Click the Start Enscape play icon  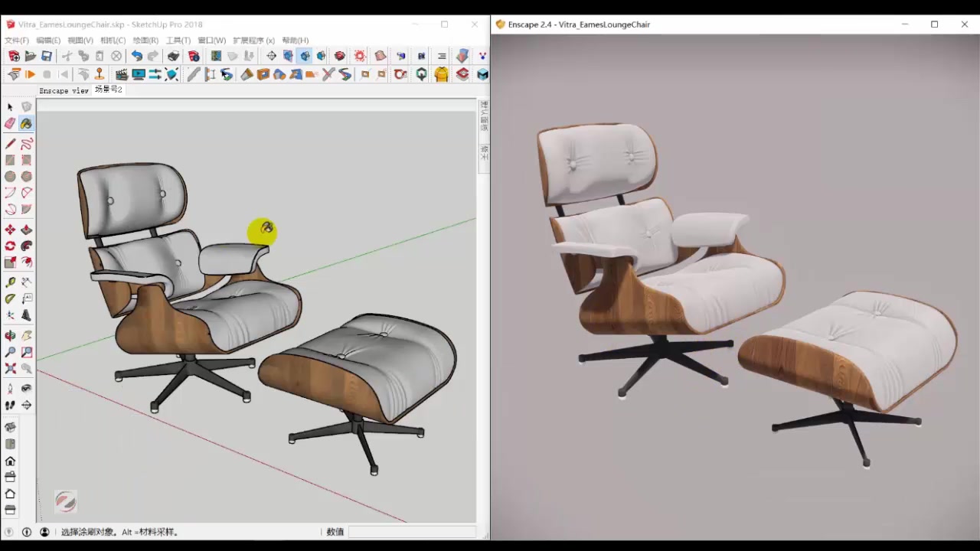click(31, 74)
